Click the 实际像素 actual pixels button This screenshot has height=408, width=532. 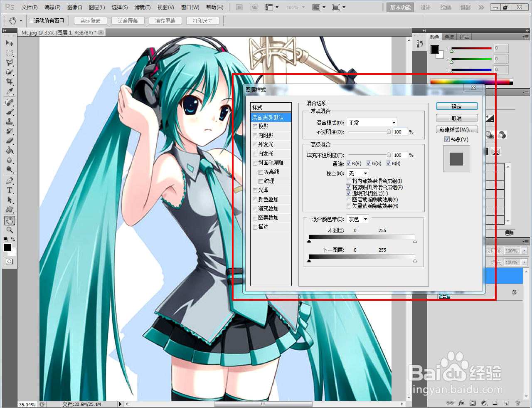(x=90, y=21)
